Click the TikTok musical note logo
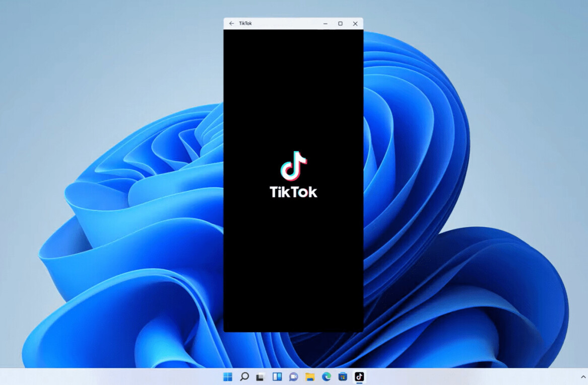 point(294,166)
